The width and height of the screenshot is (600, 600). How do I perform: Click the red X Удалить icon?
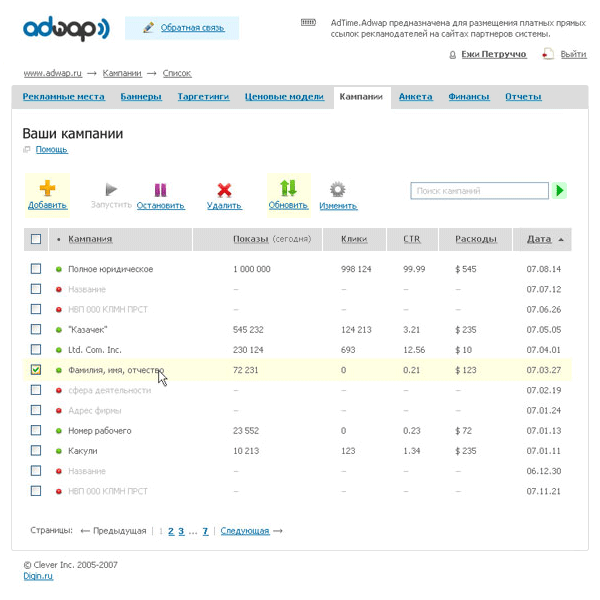[224, 190]
